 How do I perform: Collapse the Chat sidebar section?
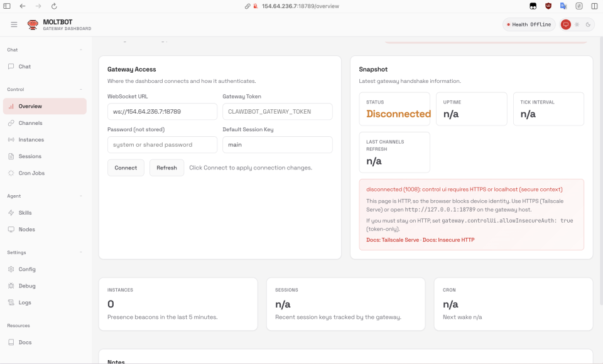tap(81, 50)
